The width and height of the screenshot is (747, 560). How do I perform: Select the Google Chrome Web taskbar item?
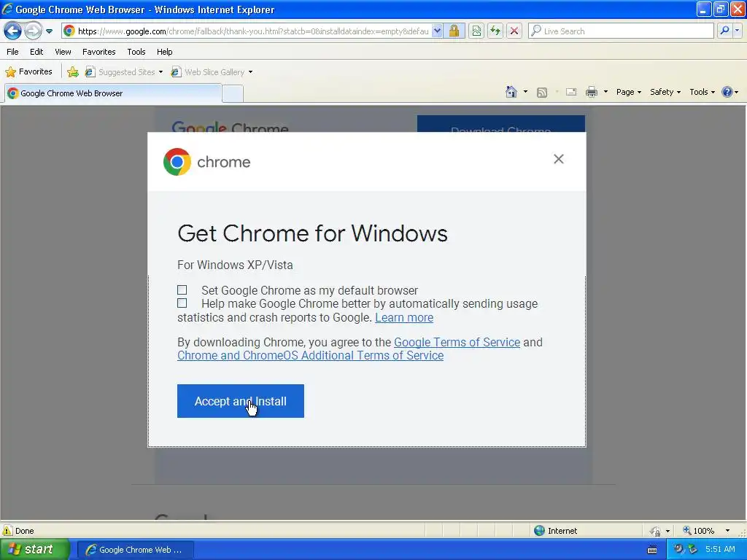click(x=135, y=550)
